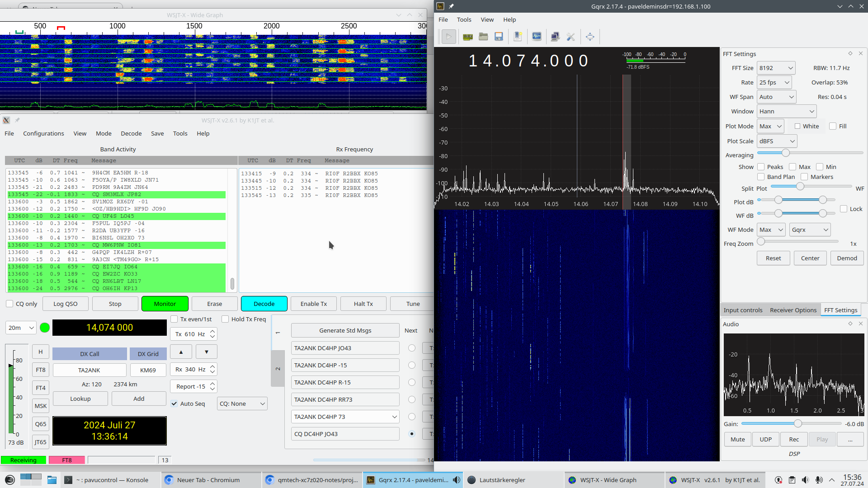
Task: Expand the 20m band selector
Action: tap(21, 328)
